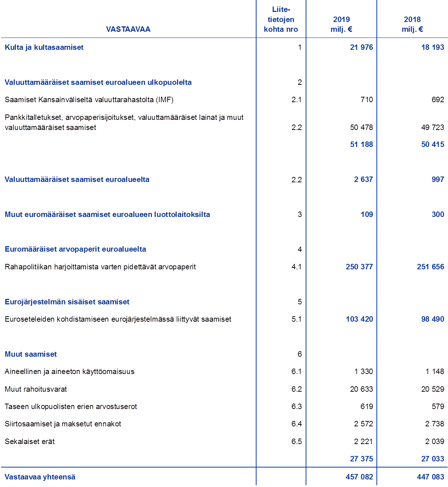Click the 'Sekalaiset erät' row label
Viewport: 448px width, 487px height.
pos(29,442)
